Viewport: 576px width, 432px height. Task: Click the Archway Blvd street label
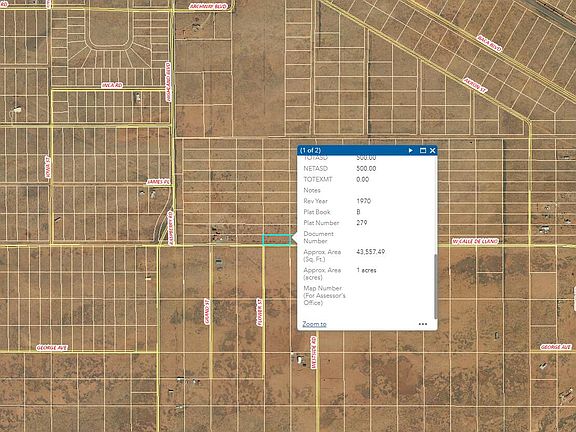click(x=208, y=6)
